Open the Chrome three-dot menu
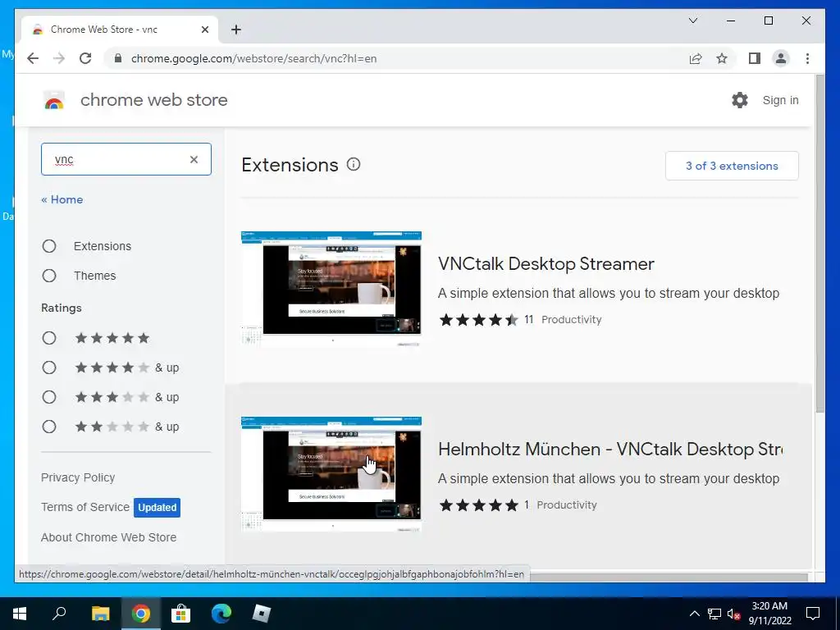The height and width of the screenshot is (630, 840). tap(807, 58)
